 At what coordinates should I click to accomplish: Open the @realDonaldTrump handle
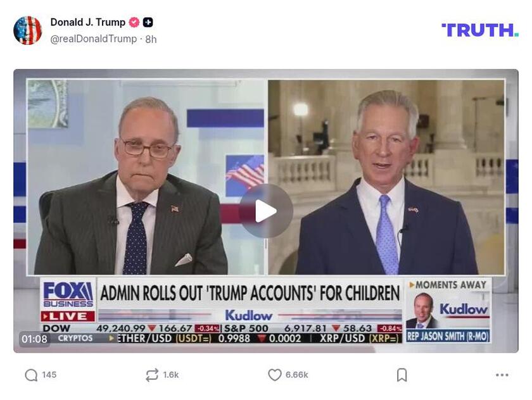coord(94,39)
